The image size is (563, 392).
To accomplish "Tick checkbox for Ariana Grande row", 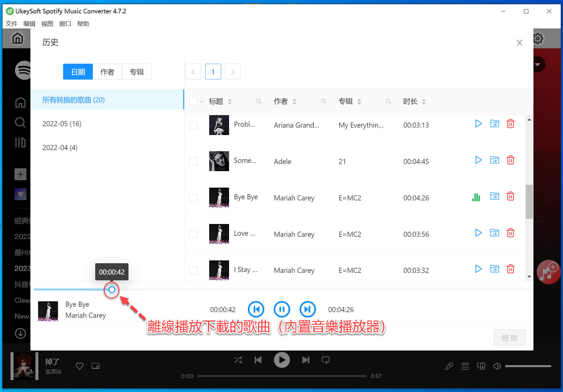I will click(x=193, y=125).
